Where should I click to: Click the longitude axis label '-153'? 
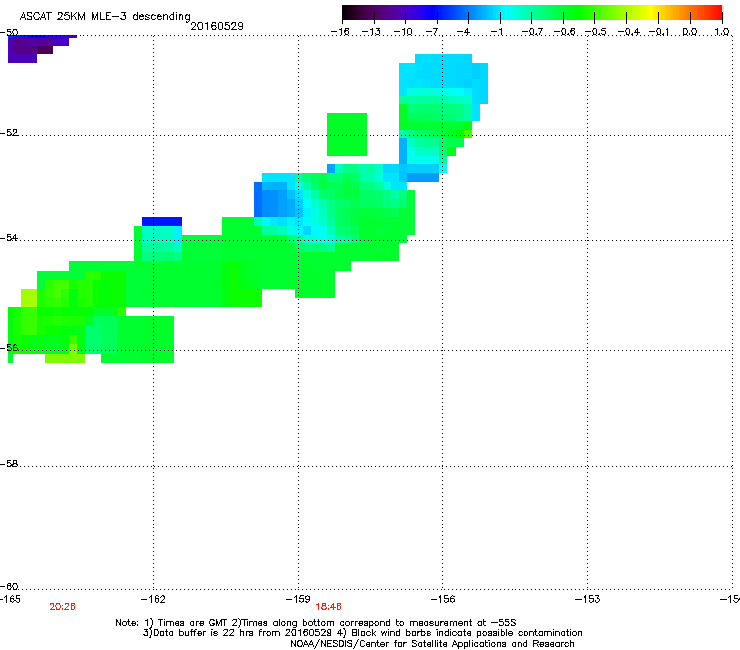point(587,599)
